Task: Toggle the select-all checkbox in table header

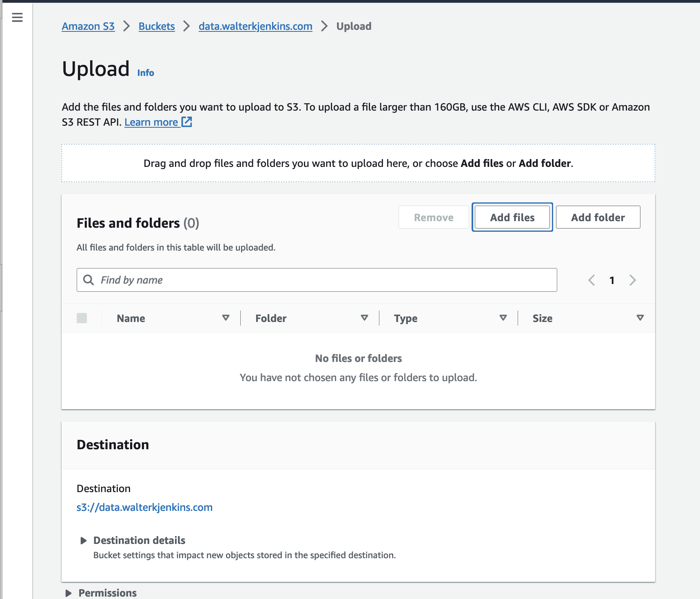Action: [82, 318]
